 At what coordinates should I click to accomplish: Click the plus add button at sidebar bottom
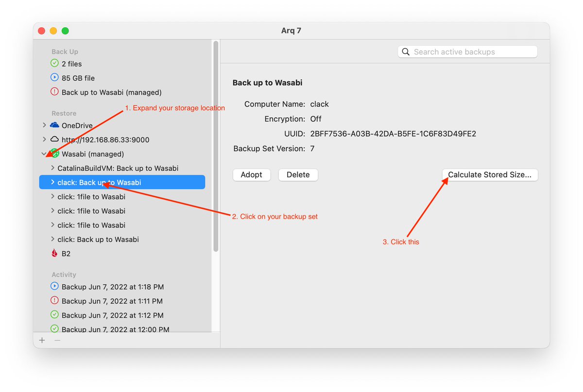pyautogui.click(x=42, y=340)
